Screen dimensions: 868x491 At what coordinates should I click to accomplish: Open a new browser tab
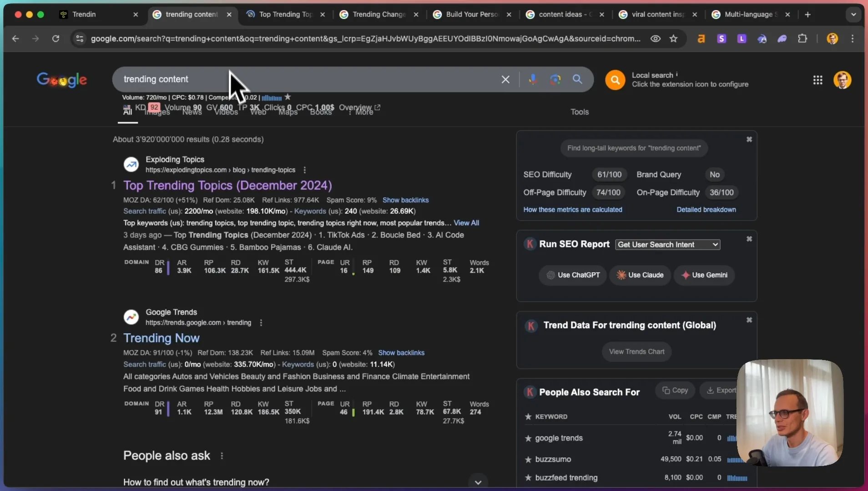[807, 15]
